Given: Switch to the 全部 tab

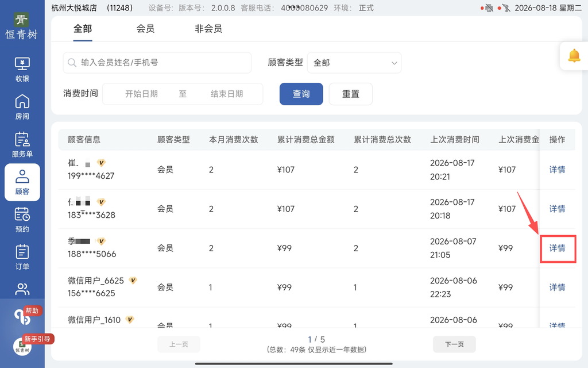Looking at the screenshot, I should [x=83, y=29].
